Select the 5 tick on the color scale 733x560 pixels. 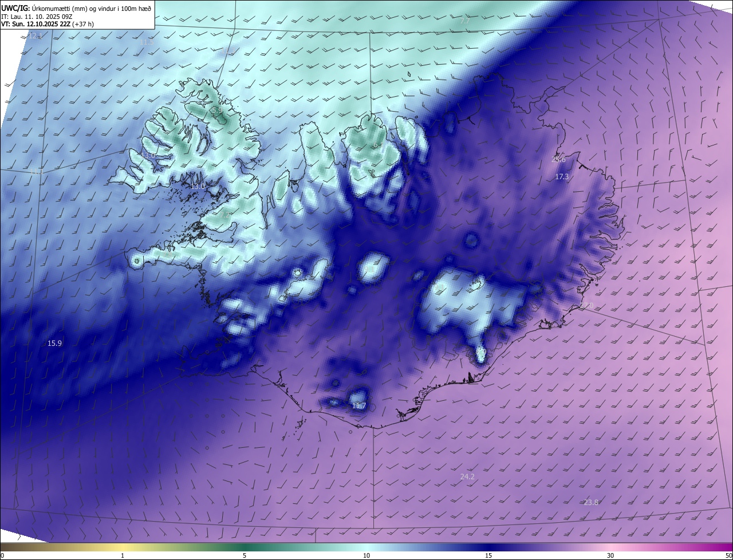(245, 555)
